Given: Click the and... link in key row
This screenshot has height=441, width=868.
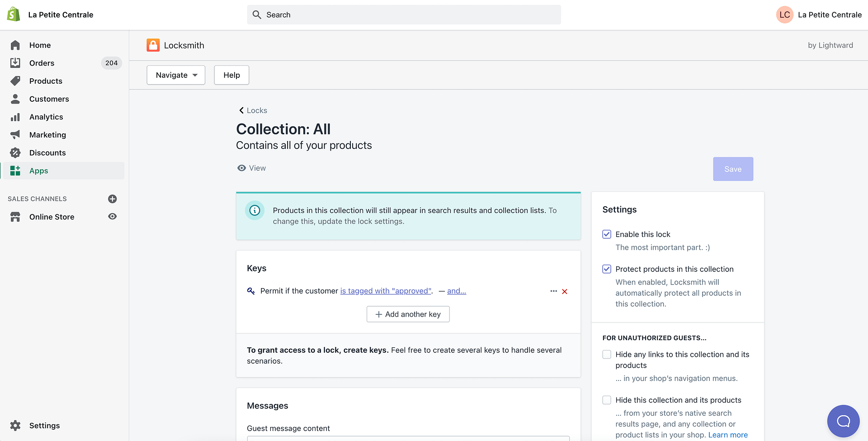Looking at the screenshot, I should [x=457, y=291].
